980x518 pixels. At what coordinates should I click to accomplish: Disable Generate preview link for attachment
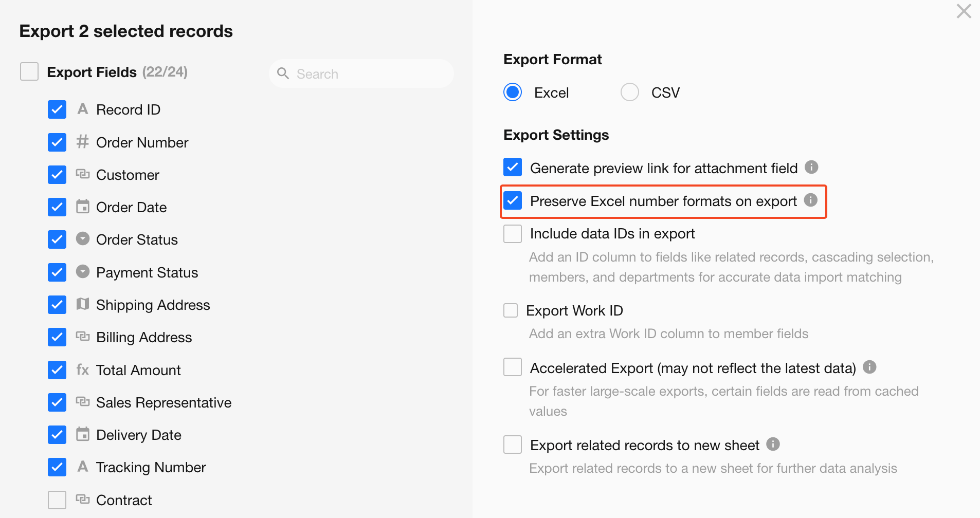coord(513,168)
